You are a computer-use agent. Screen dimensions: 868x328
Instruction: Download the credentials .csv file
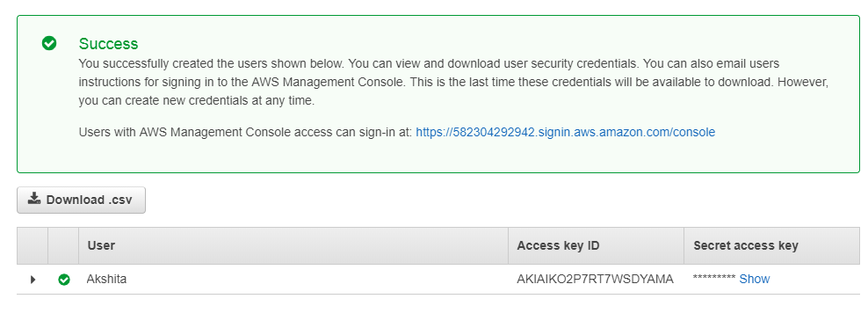click(x=82, y=200)
